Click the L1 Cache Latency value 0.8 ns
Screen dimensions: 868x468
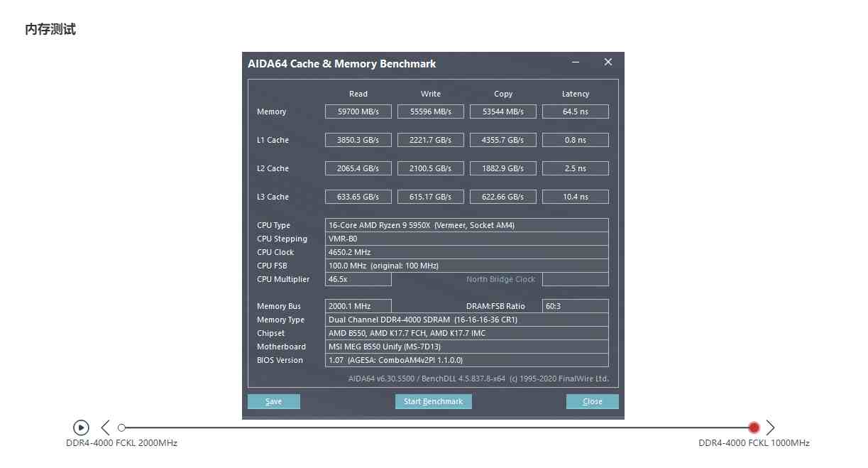[x=576, y=140]
